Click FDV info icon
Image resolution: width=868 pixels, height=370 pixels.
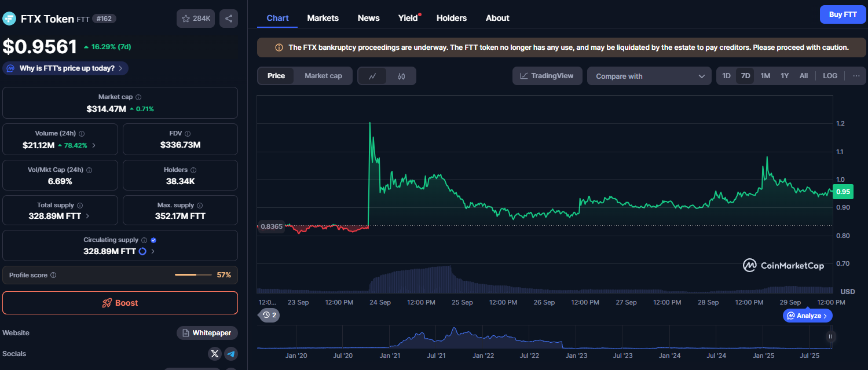tap(188, 133)
